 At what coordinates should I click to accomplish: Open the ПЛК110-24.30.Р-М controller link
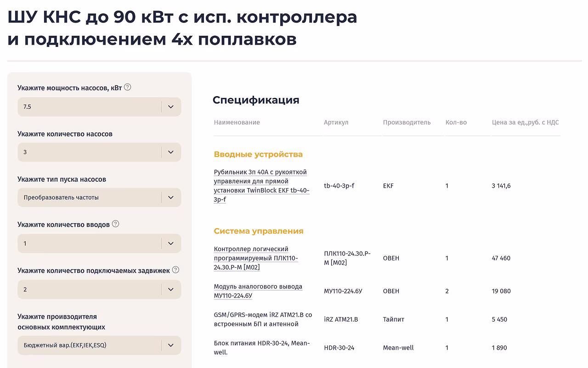[256, 258]
